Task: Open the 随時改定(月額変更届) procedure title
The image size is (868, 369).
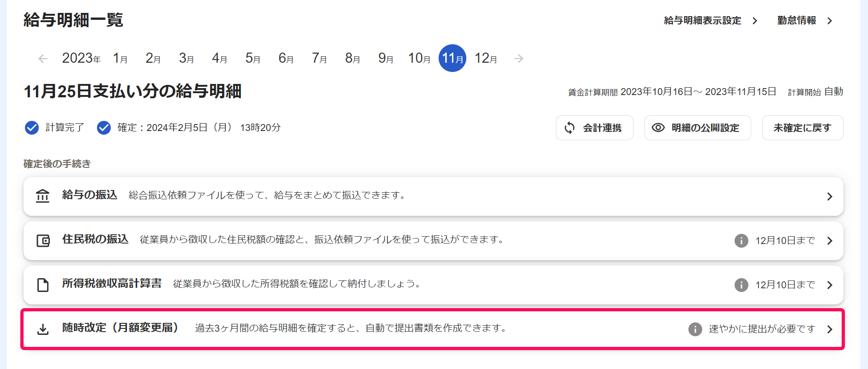Action: point(121,328)
